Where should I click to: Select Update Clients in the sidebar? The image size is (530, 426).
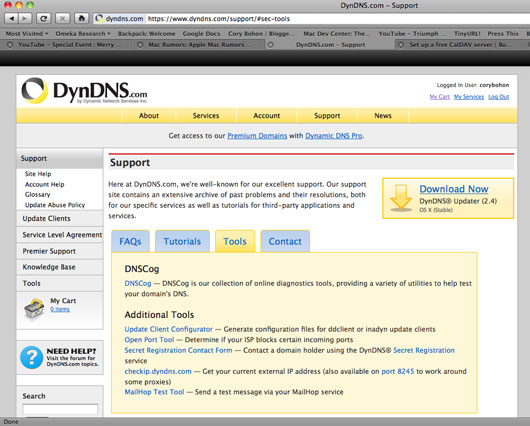click(x=59, y=218)
